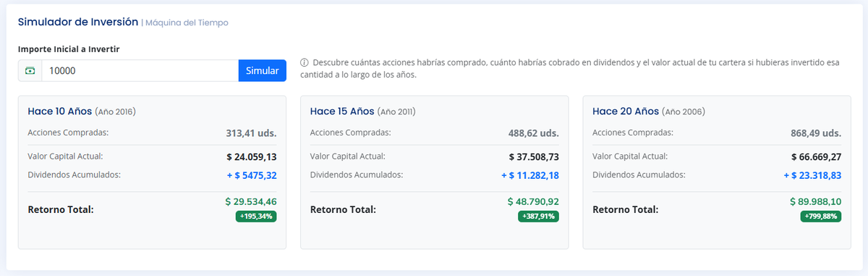868x276 pixels.
Task: Click total return $ 29.534,46
Action: tap(251, 201)
